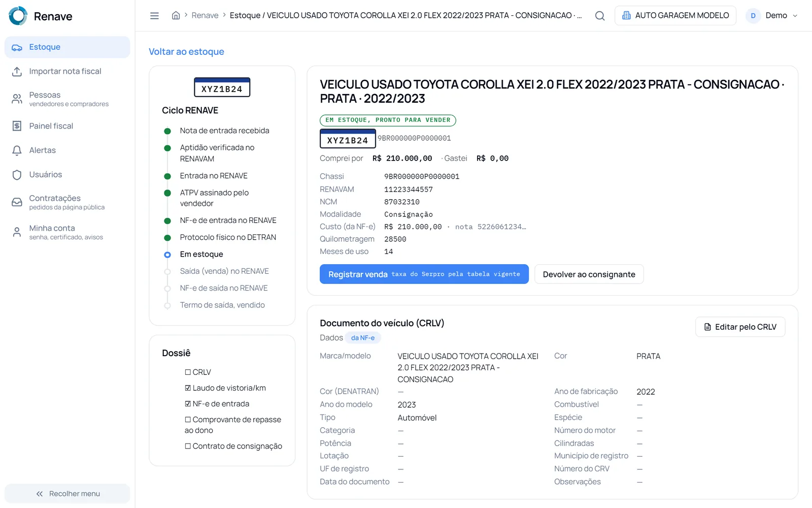Click the document icon in Editar pelo CRLV

[707, 327]
